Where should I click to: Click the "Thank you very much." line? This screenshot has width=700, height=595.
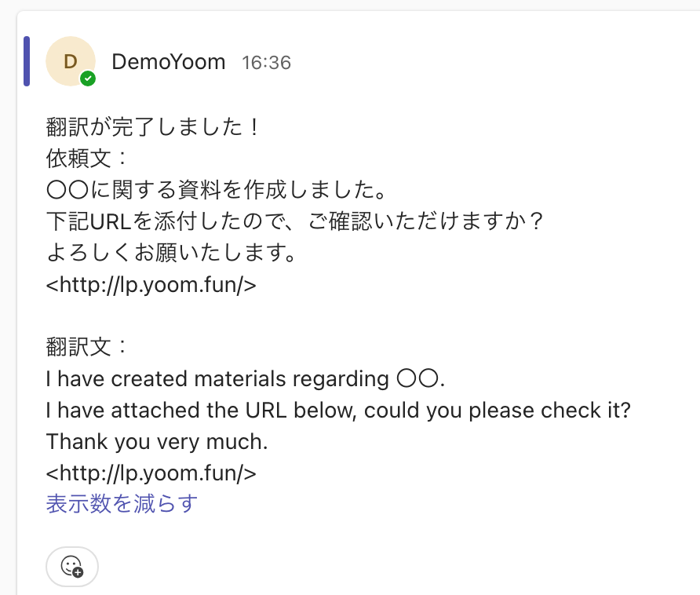pos(157,442)
